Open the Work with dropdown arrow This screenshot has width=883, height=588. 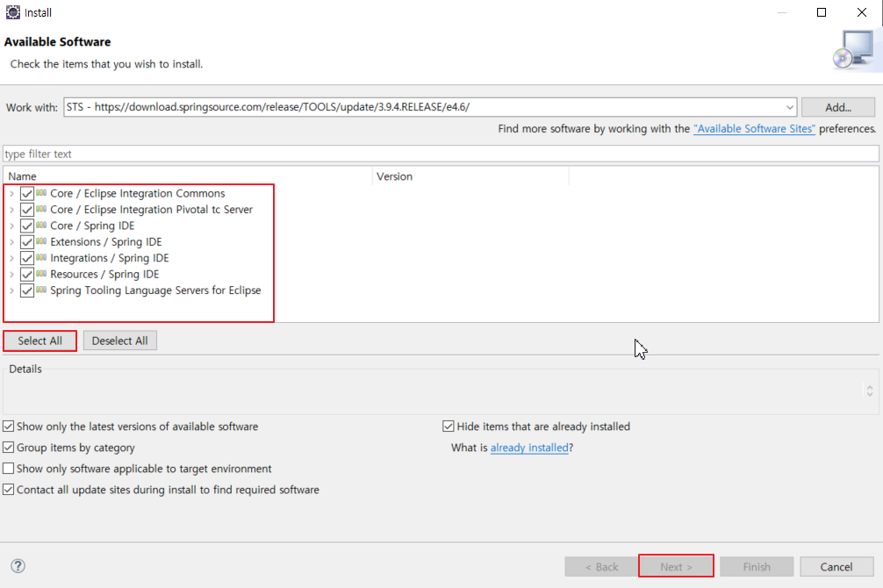click(789, 107)
